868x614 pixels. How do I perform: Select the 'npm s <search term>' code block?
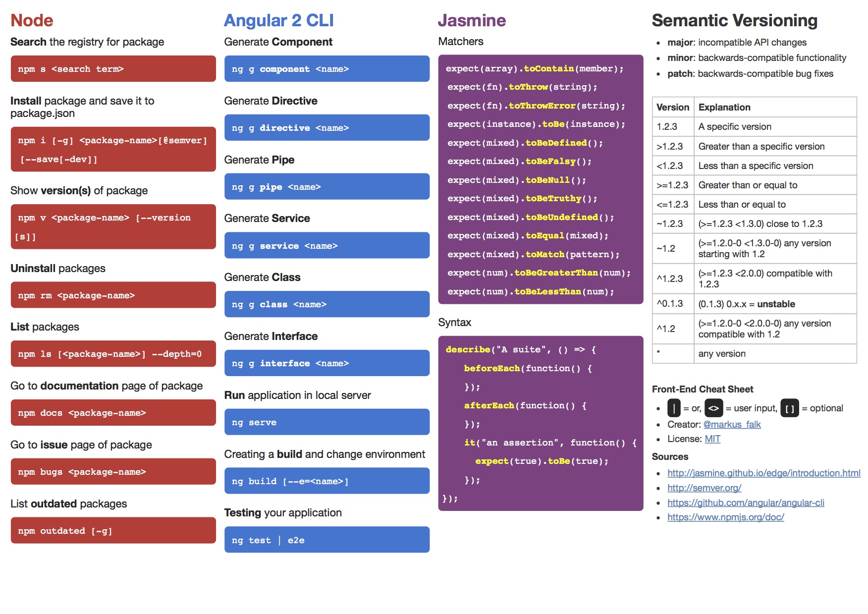(113, 69)
